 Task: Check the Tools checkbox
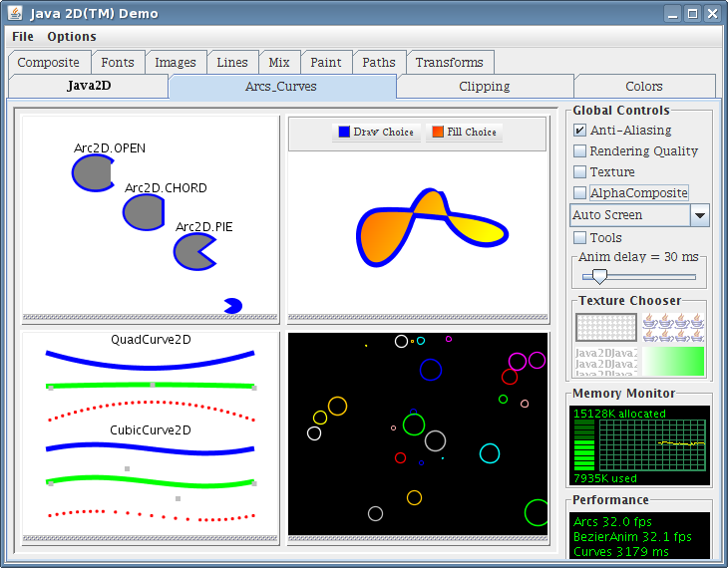579,238
